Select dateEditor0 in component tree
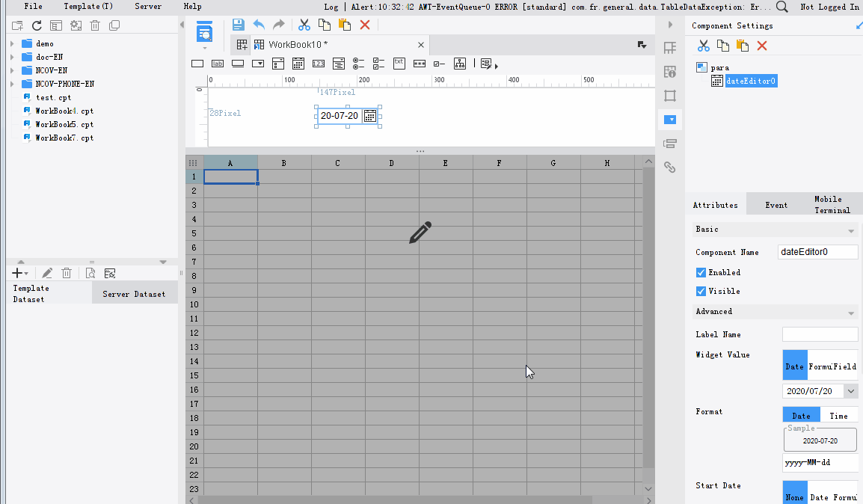Image resolution: width=863 pixels, height=504 pixels. pos(751,81)
